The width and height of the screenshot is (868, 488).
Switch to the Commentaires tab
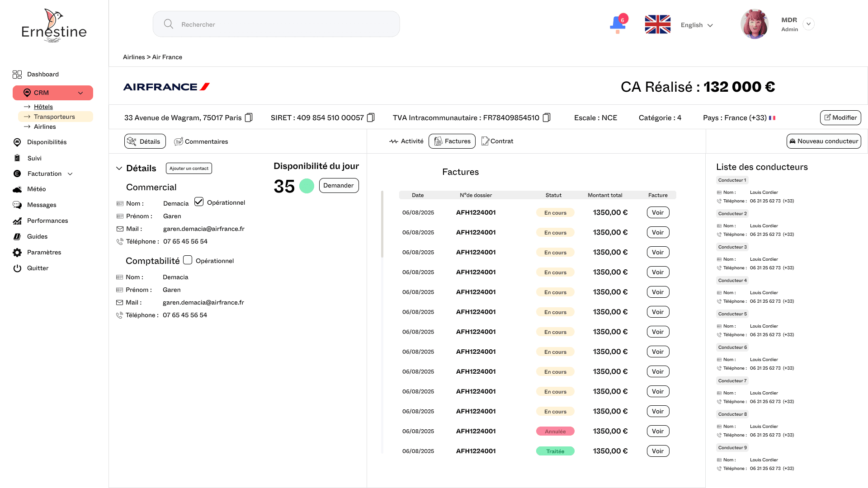click(x=201, y=141)
